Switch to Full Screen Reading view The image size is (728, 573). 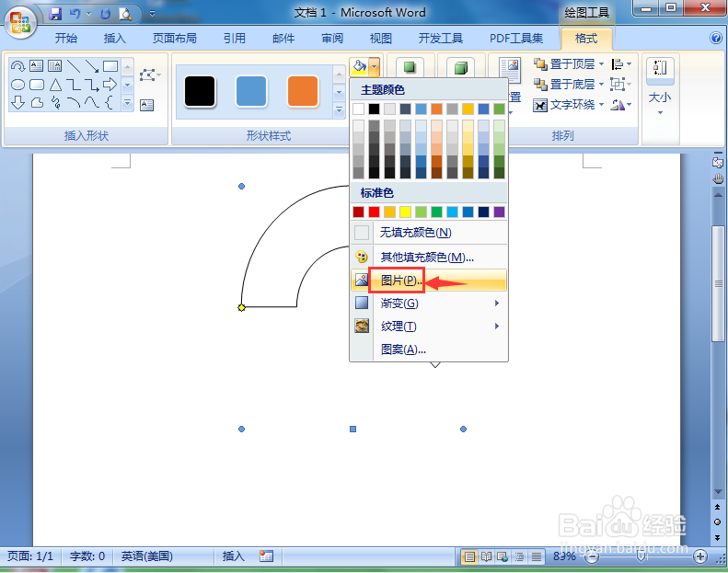(486, 556)
